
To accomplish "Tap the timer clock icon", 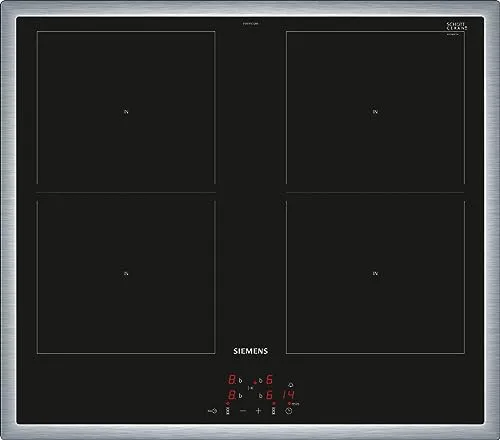I will [289, 411].
